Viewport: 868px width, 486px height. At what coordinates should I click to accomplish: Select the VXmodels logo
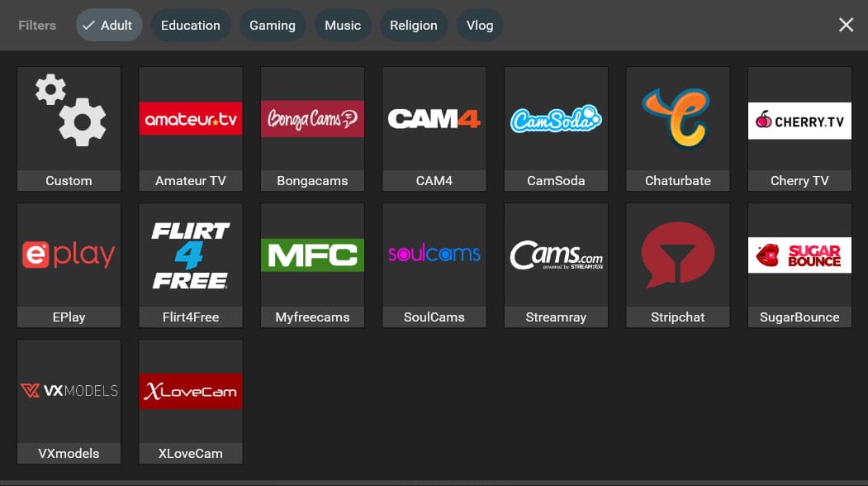(69, 391)
